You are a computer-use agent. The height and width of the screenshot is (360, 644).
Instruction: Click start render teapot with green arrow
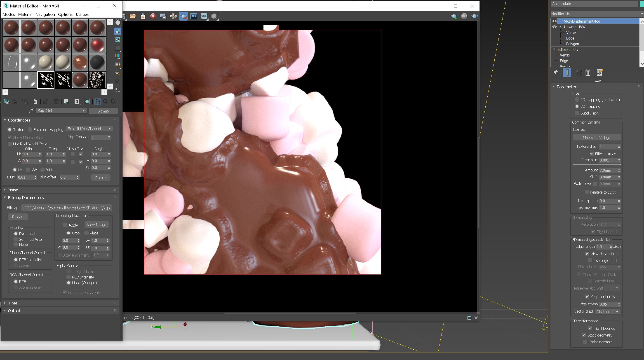(x=454, y=16)
